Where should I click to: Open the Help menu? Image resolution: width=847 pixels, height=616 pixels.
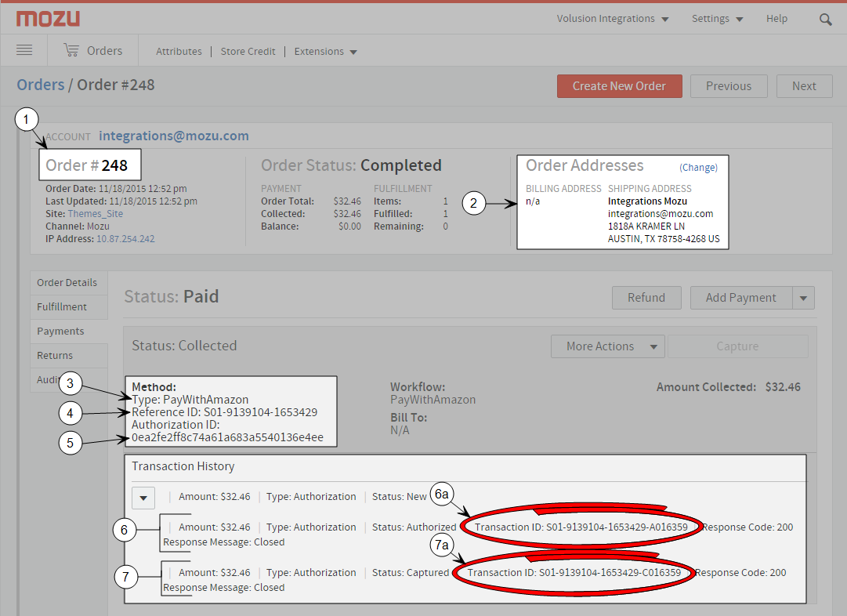click(776, 19)
